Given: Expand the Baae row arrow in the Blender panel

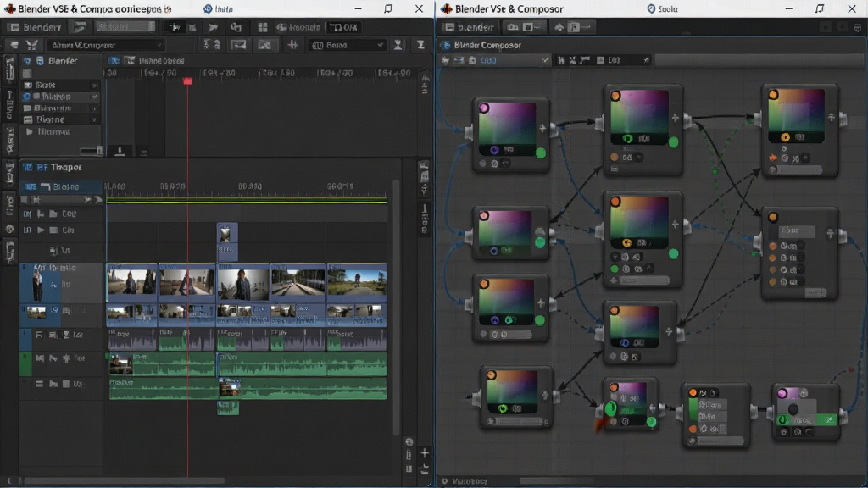Looking at the screenshot, I should 95,86.
